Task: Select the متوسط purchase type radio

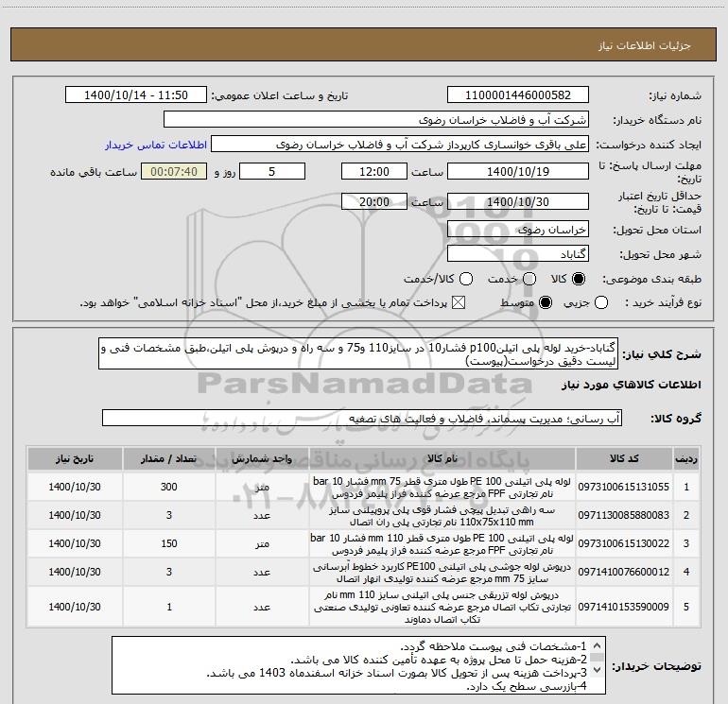Action: click(x=546, y=303)
